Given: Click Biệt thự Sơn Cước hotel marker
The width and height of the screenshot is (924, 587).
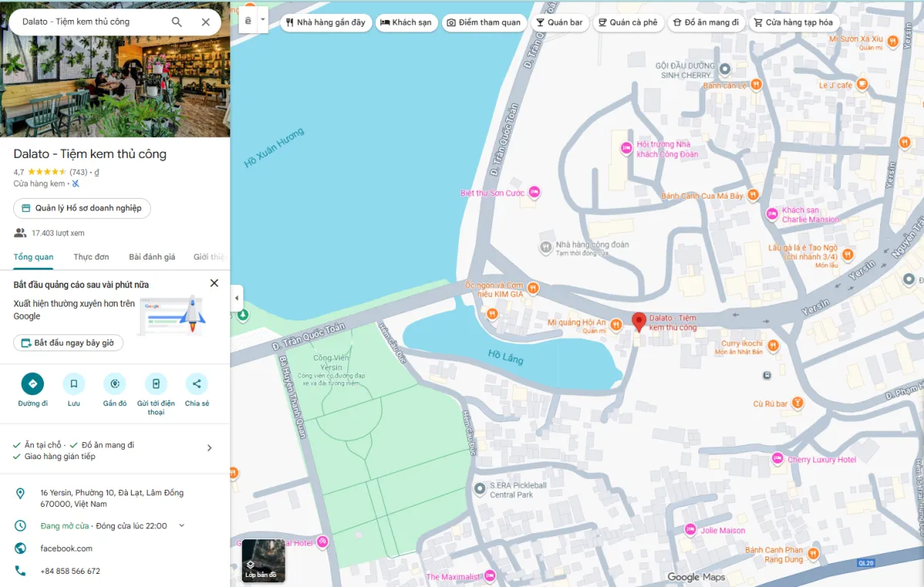Looking at the screenshot, I should click(534, 192).
